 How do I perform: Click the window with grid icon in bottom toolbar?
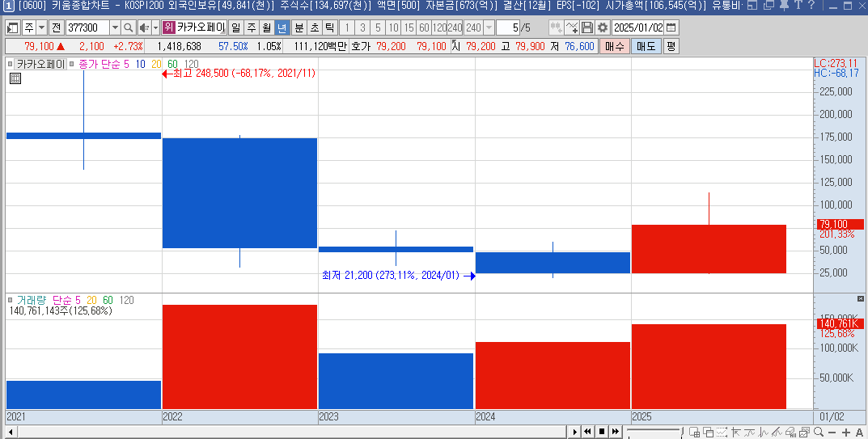(694, 433)
